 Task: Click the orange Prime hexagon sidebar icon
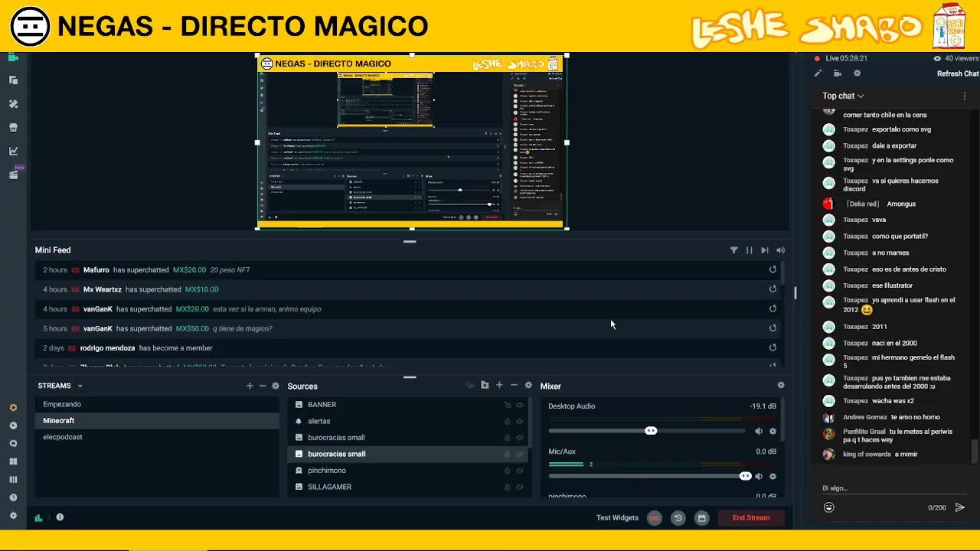tap(13, 408)
